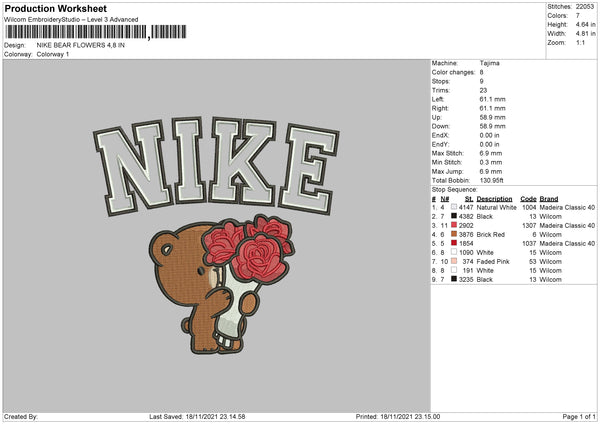
Task: Click the 'Brand' column header
Action: coord(549,199)
